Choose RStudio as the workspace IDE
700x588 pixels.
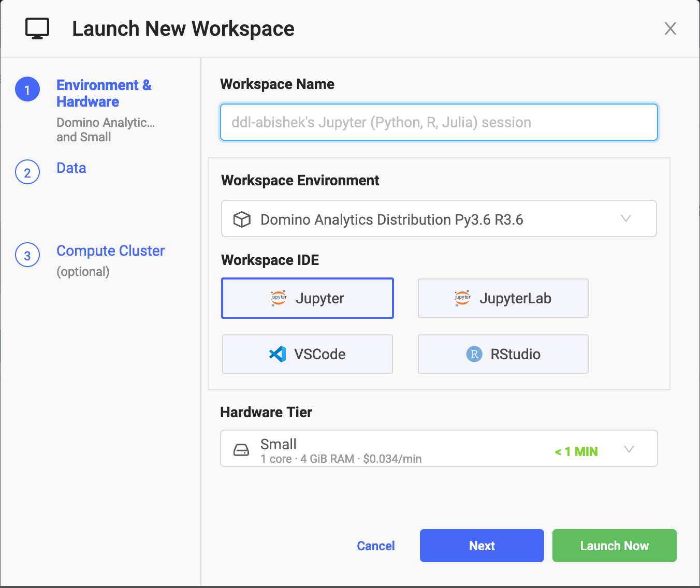(503, 354)
